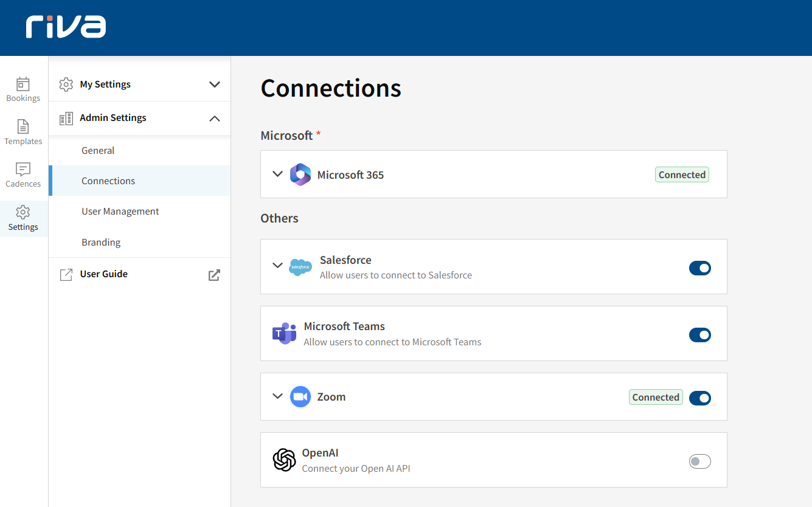
Task: Collapse the Admin Settings section
Action: tap(214, 119)
